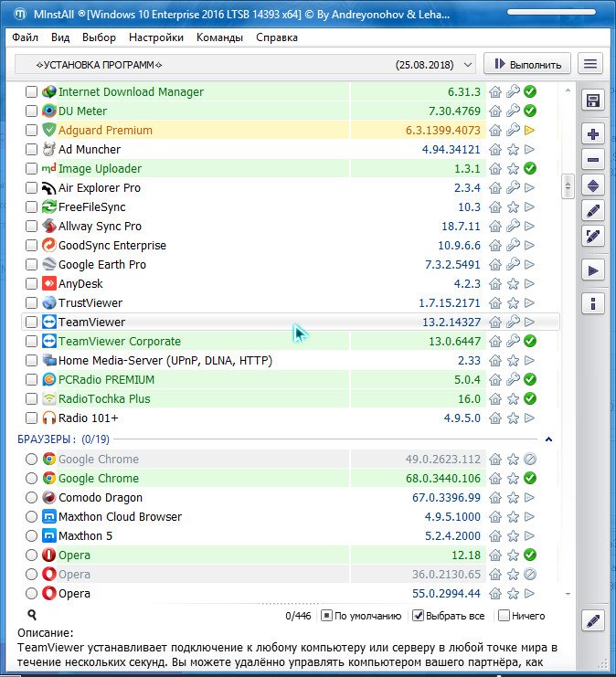Click the search magnifier icon
This screenshot has width=616, height=677.
click(x=32, y=615)
